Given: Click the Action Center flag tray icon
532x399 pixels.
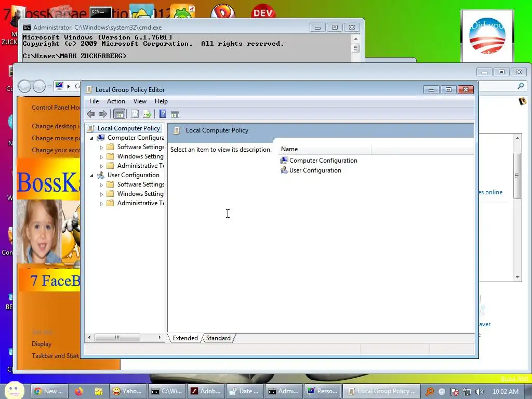Looking at the screenshot, I should (454, 392).
